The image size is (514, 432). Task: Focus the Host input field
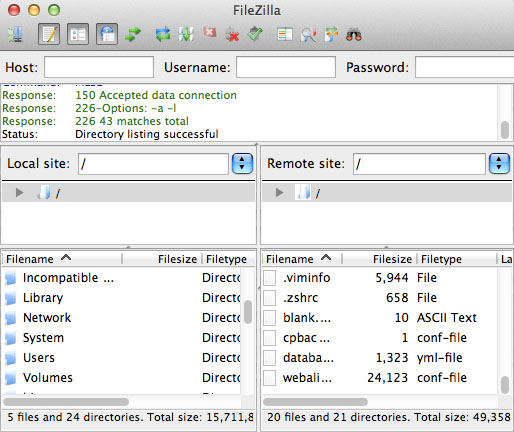coord(99,67)
